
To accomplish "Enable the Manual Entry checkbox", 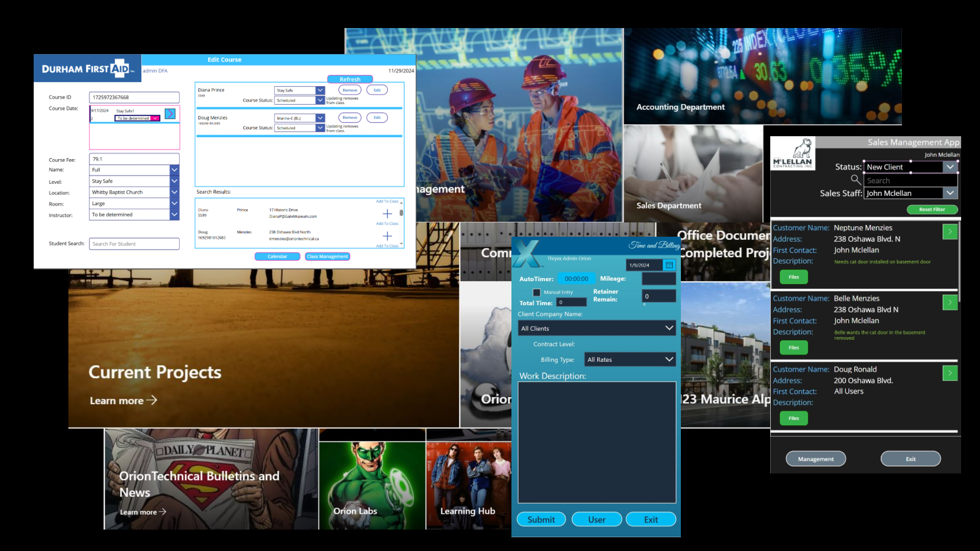I will 536,292.
